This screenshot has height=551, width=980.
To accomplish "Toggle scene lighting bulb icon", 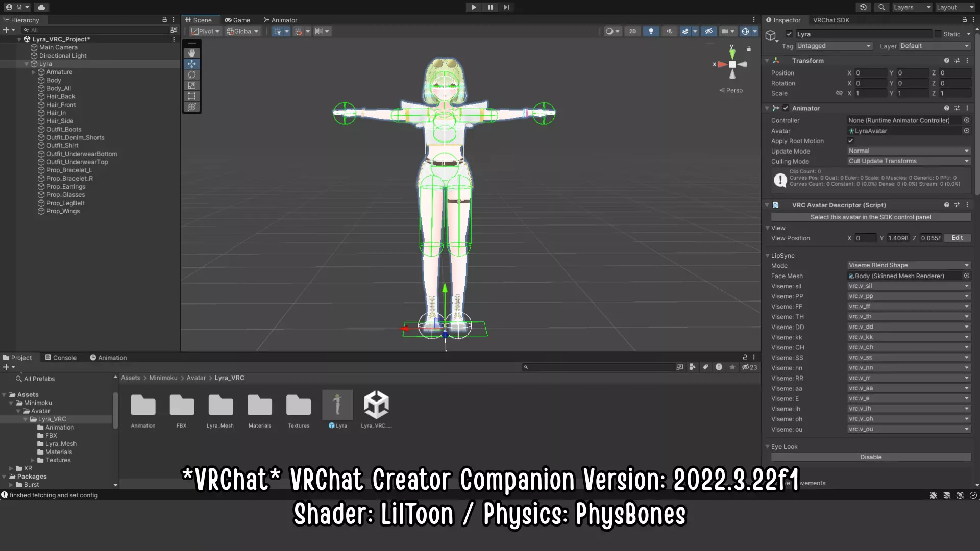I will (x=651, y=31).
